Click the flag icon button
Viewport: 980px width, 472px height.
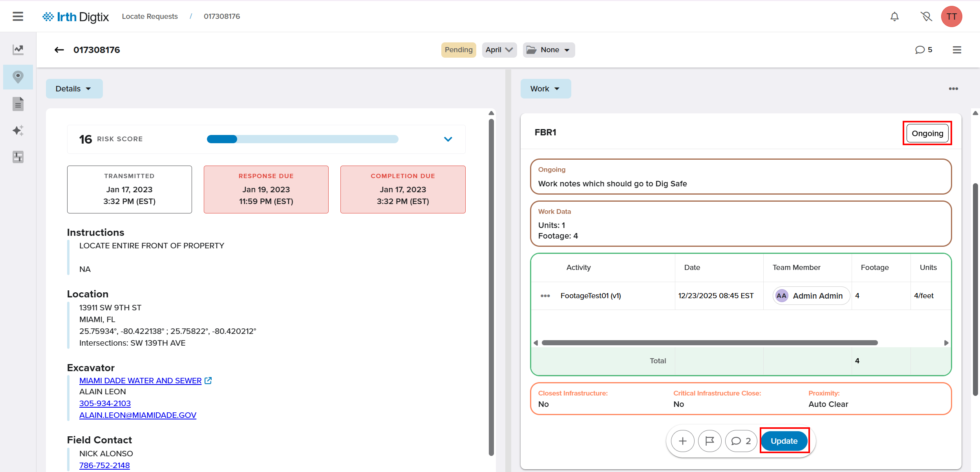tap(709, 441)
